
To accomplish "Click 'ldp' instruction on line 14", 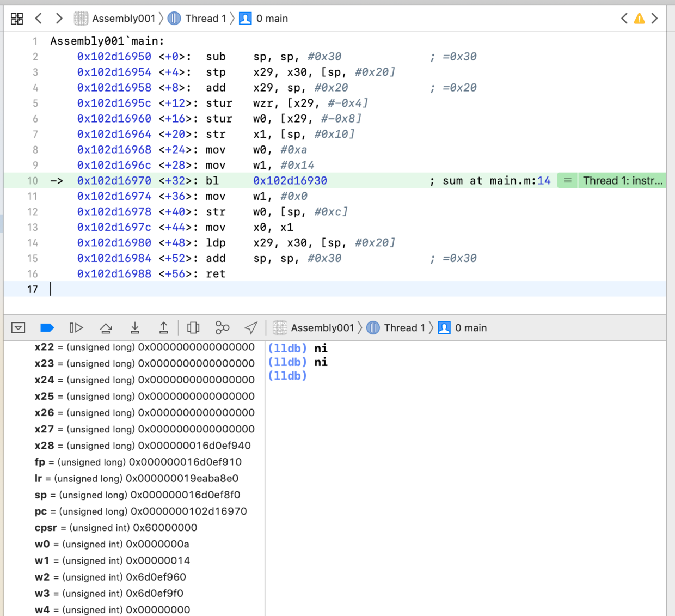I will pyautogui.click(x=216, y=243).
